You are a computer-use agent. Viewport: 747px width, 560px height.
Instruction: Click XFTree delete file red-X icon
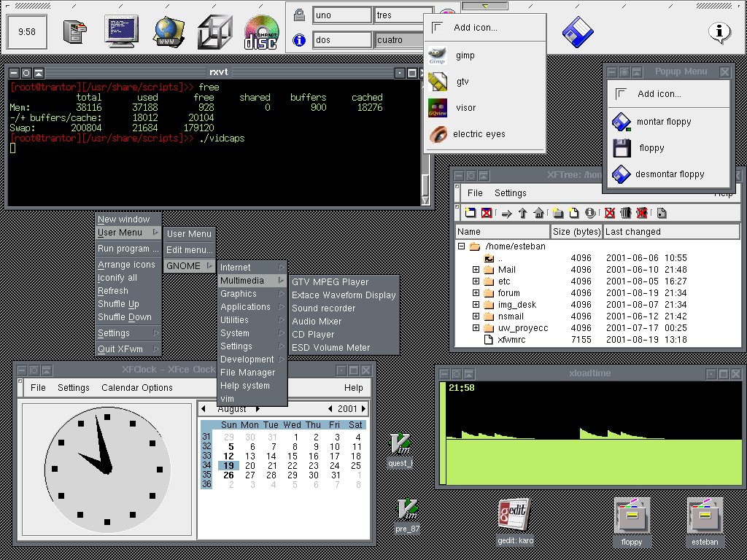coord(609,213)
